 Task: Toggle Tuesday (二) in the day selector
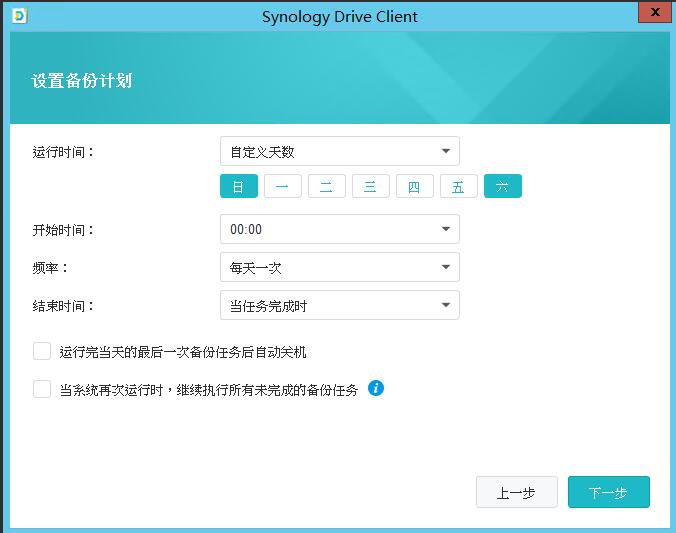click(x=326, y=186)
